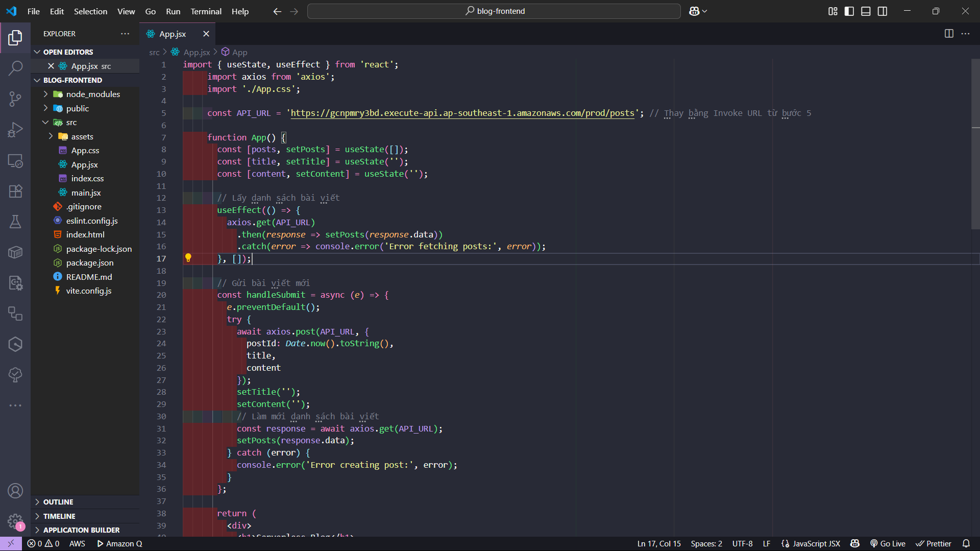Click the split editor right icon

tap(949, 34)
